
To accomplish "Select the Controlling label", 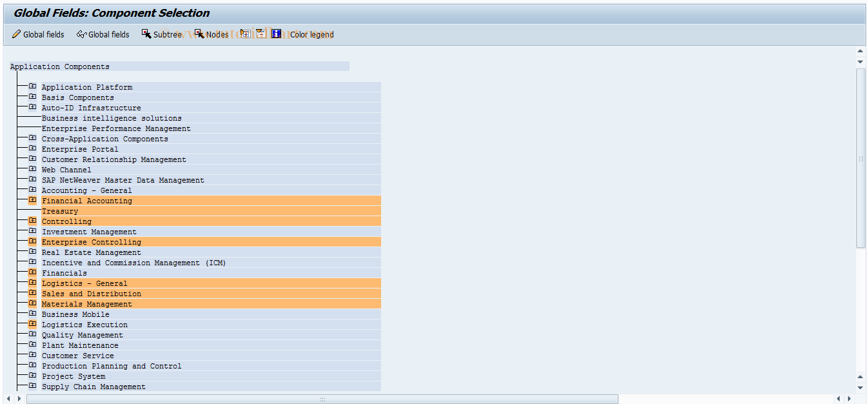I will tap(67, 221).
